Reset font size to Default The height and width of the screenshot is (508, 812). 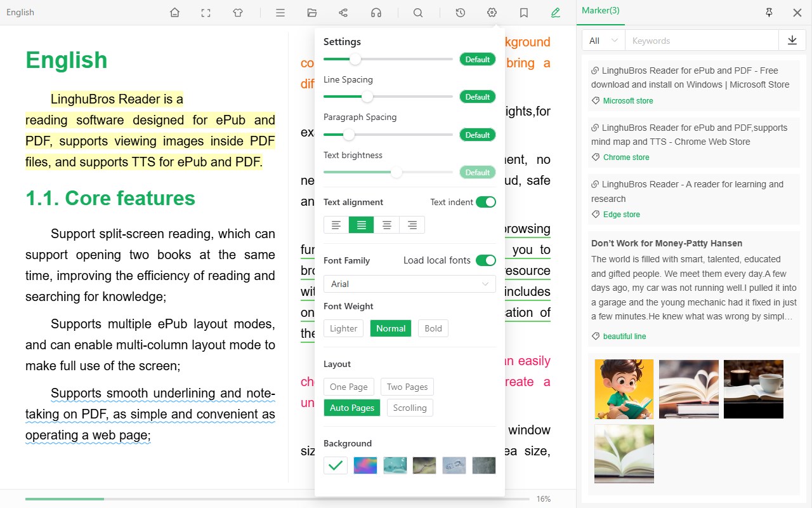click(x=478, y=59)
